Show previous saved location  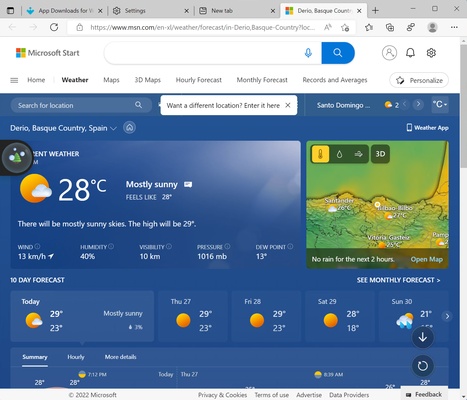(404, 104)
